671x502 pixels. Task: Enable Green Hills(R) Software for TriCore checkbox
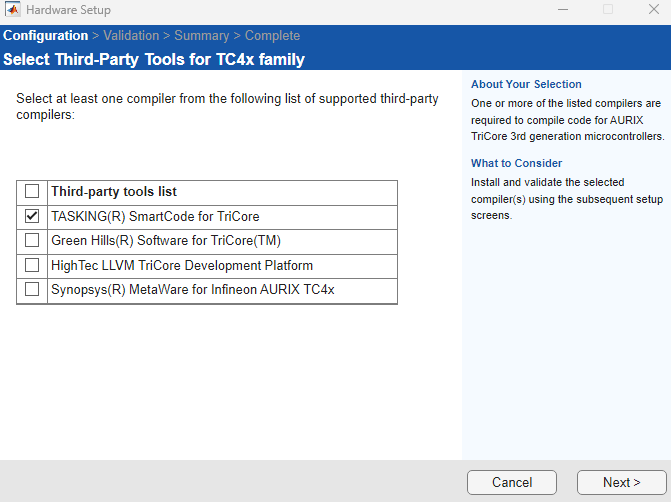point(32,241)
